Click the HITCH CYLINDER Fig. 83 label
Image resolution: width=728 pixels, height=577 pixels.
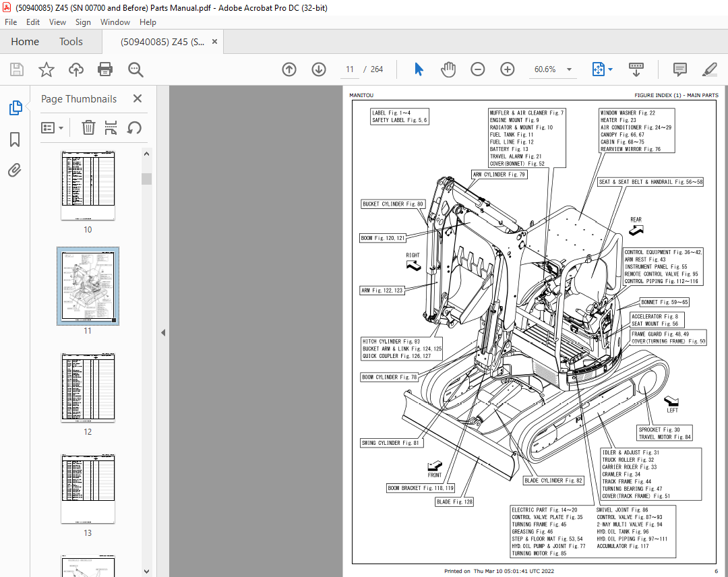(x=391, y=342)
